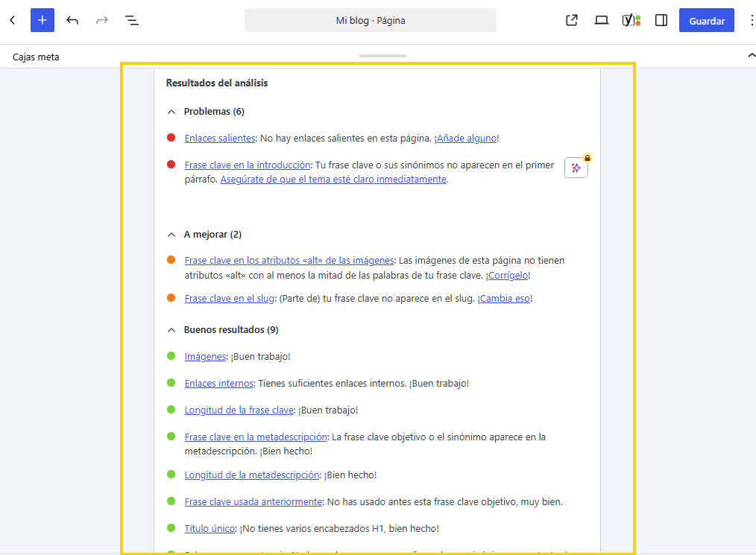The height and width of the screenshot is (555, 756).
Task: Open the Yoast SEO panel icon
Action: point(631,20)
